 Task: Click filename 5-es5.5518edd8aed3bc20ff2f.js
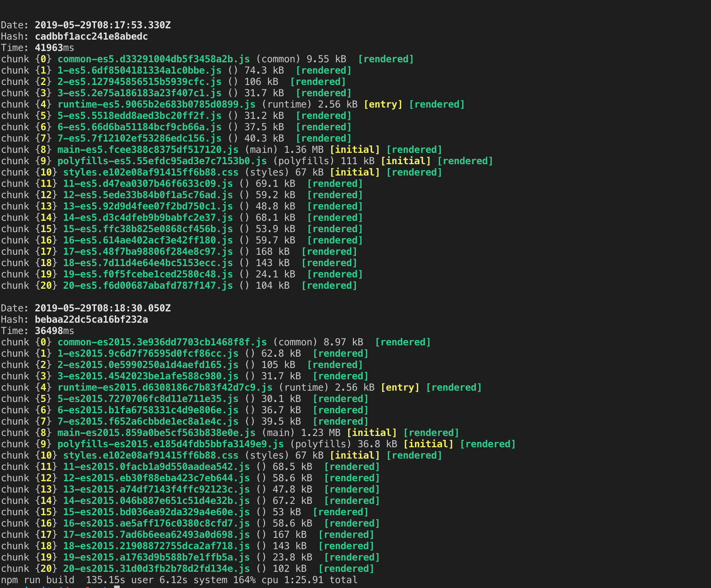(x=140, y=116)
